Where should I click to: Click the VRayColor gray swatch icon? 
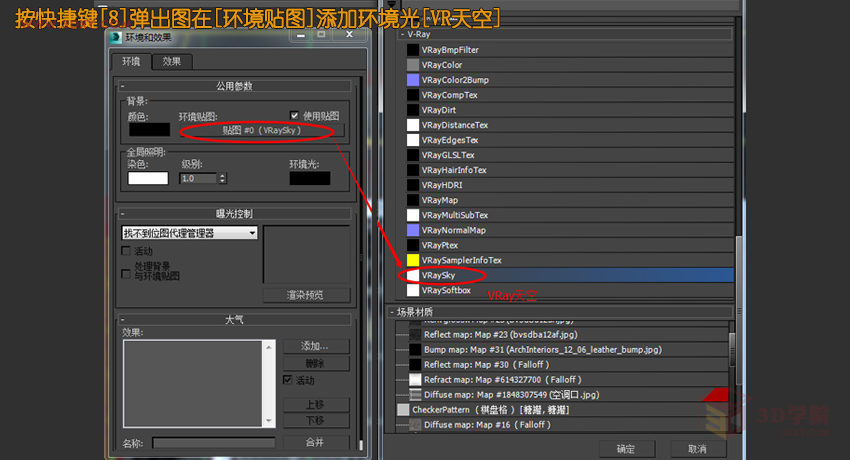tap(413, 65)
